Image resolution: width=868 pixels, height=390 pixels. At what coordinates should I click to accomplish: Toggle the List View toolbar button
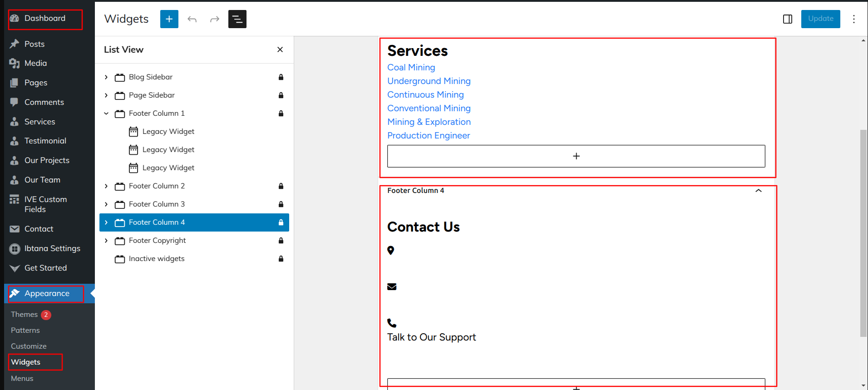point(237,19)
